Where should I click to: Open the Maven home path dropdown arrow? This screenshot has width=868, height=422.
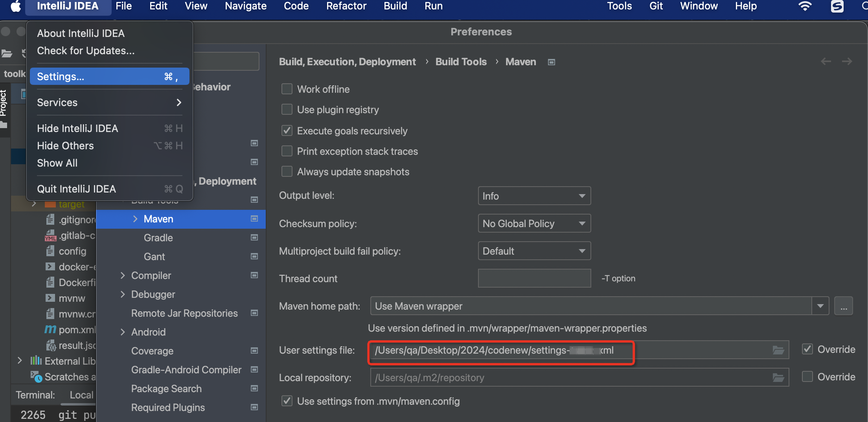pyautogui.click(x=820, y=306)
